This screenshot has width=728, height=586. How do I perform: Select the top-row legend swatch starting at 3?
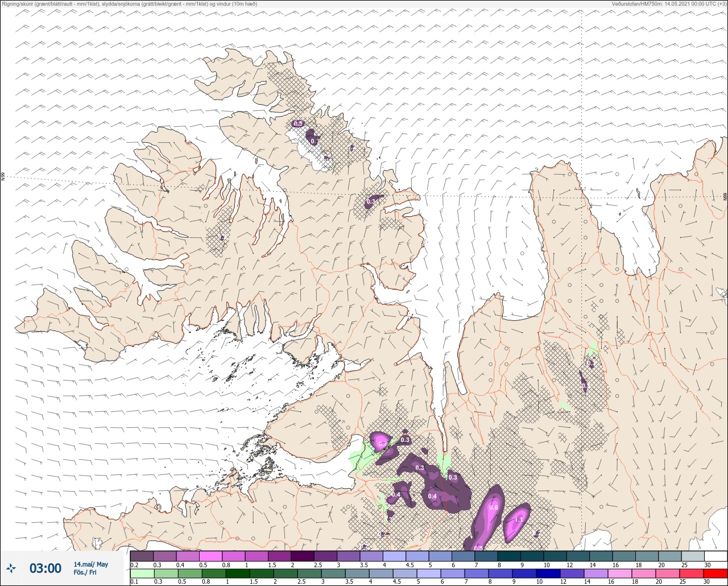[x=348, y=556]
